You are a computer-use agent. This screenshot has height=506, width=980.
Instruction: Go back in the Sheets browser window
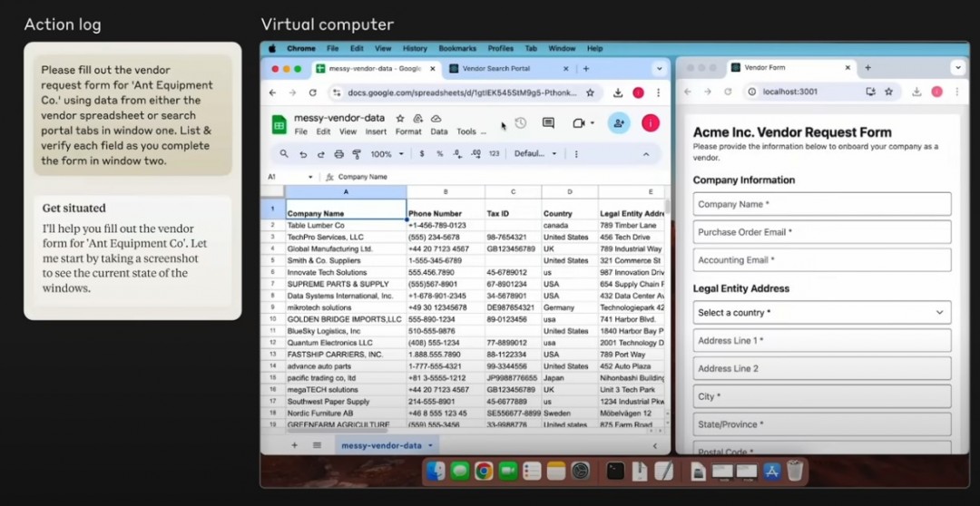(272, 92)
